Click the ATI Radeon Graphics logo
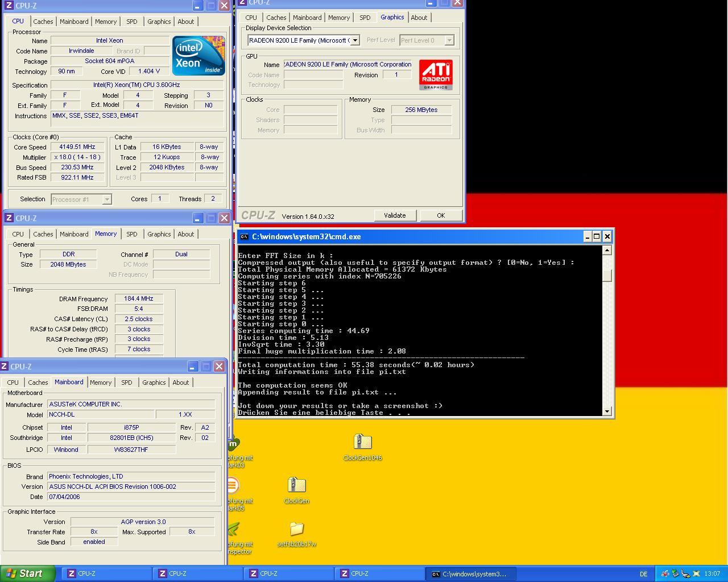The image size is (728, 582). coord(436,74)
